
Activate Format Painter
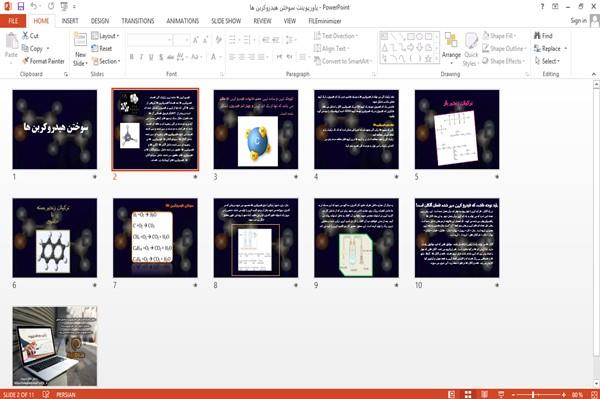pos(43,61)
